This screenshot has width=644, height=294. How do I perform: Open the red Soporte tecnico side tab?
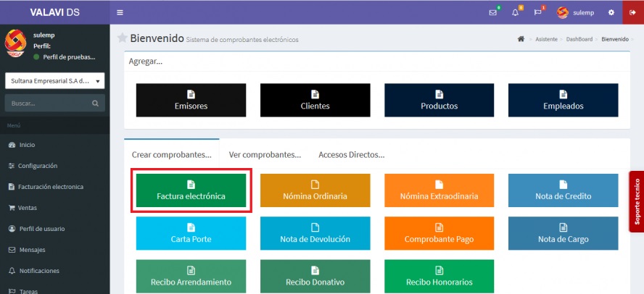[636, 201]
